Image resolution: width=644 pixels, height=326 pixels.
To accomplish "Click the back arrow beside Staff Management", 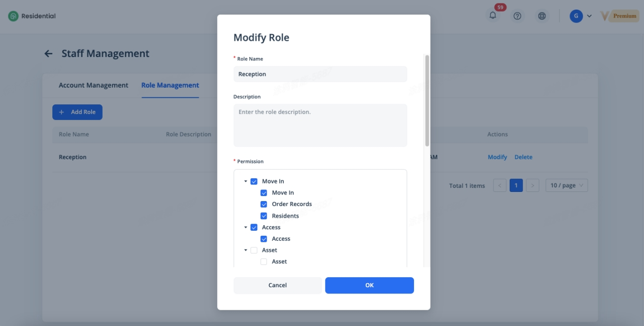I will point(48,53).
